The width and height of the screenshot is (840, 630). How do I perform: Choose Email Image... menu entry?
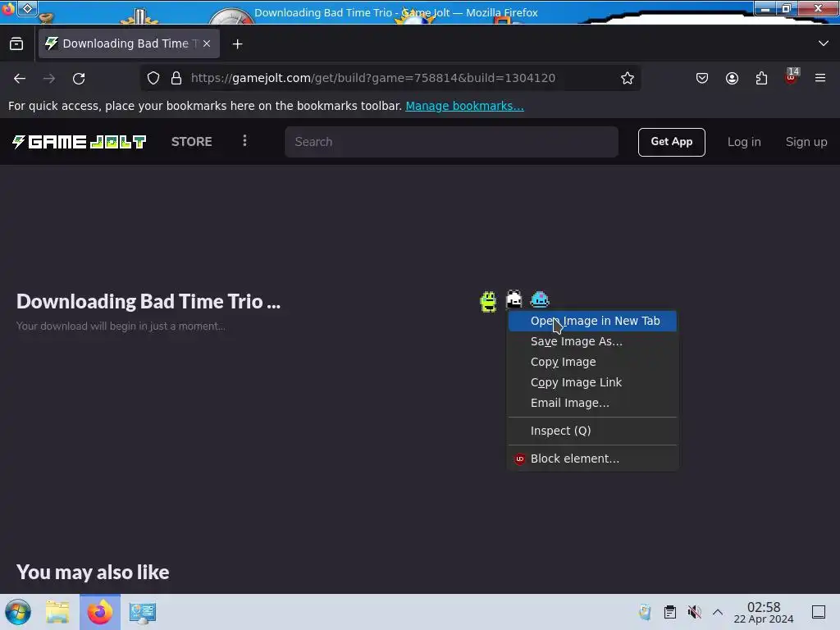[x=592, y=403]
